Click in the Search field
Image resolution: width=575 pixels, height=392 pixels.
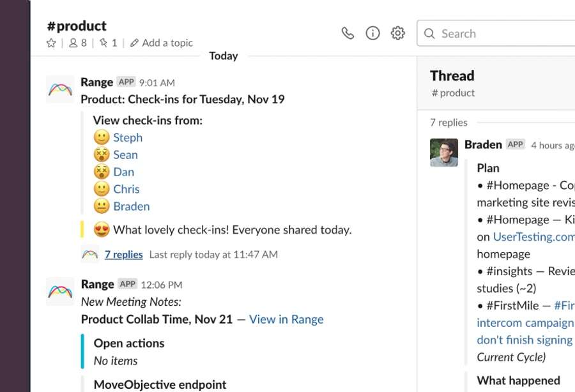point(496,33)
